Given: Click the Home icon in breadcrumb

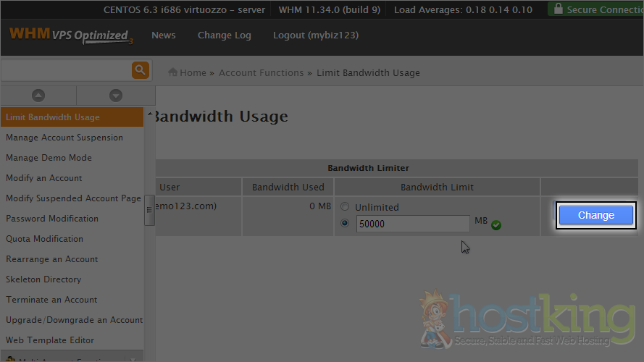Looking at the screenshot, I should (x=173, y=72).
